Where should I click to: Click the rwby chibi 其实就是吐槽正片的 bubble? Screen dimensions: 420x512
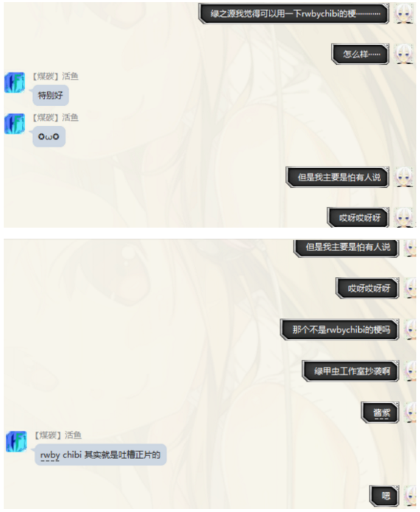(x=101, y=455)
